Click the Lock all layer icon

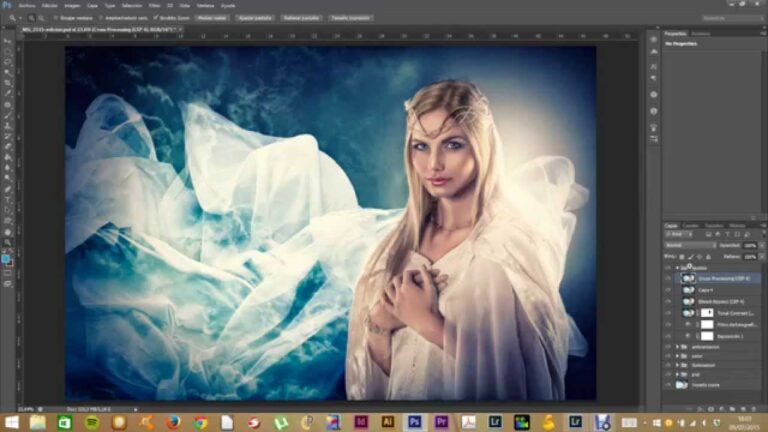click(x=708, y=257)
